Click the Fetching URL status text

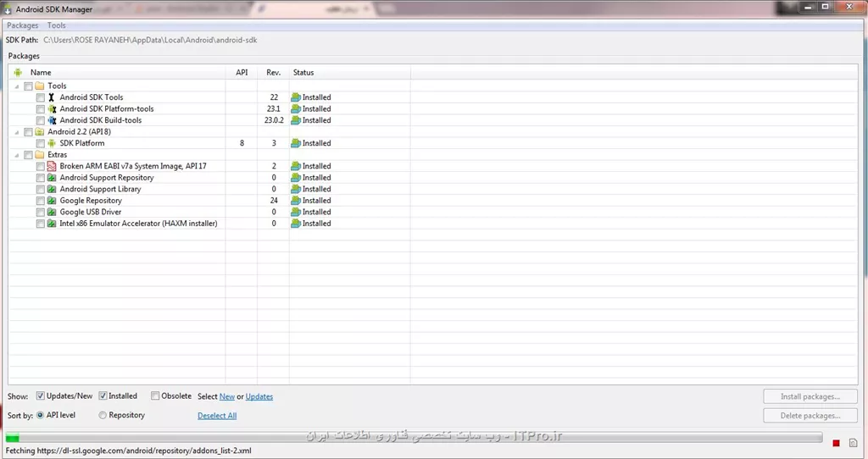pos(129,451)
